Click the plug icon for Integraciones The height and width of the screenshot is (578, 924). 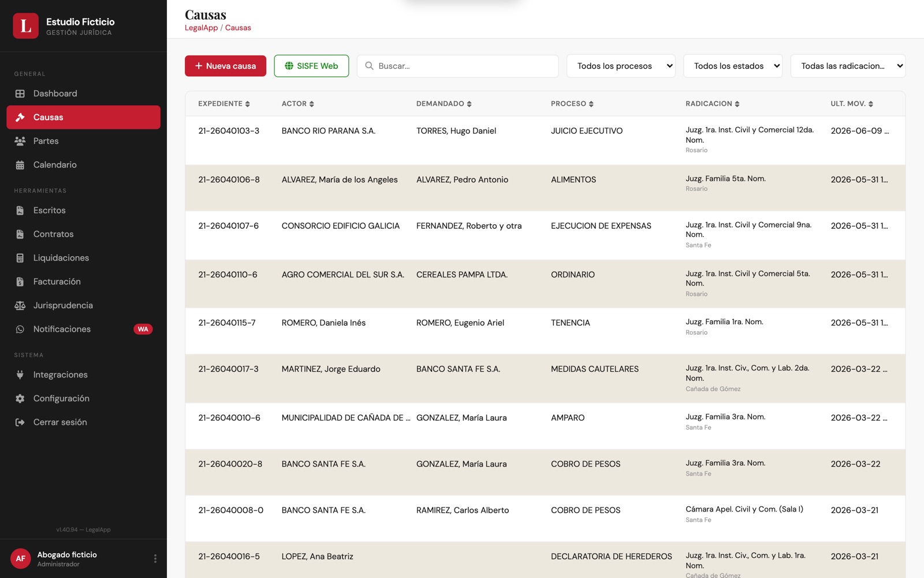coord(20,375)
